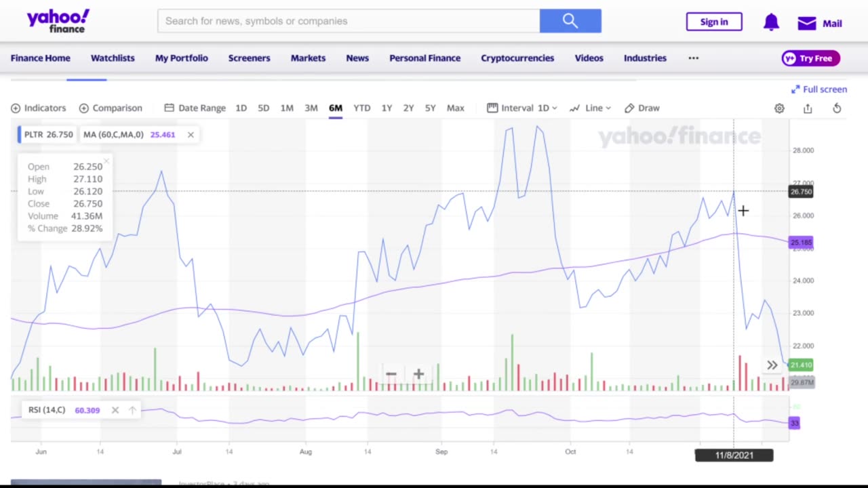Click the blue search magnifier button
Viewport: 868px width, 488px height.
click(570, 21)
